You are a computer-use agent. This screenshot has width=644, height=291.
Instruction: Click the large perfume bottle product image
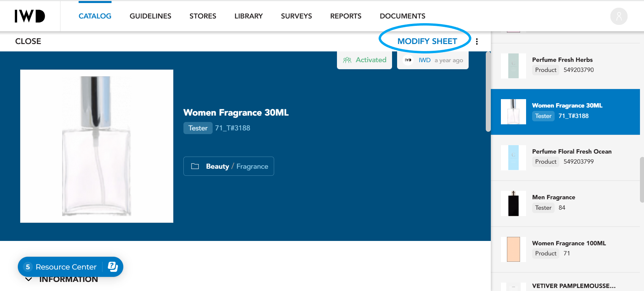click(97, 146)
